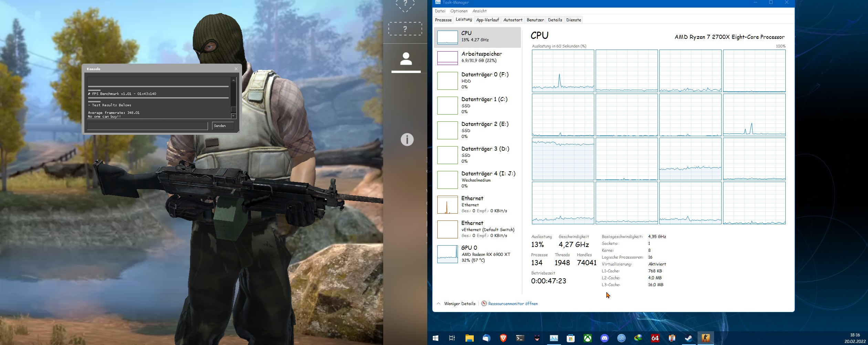
Task: Open the Ansicht menu in Task Manager
Action: click(480, 11)
